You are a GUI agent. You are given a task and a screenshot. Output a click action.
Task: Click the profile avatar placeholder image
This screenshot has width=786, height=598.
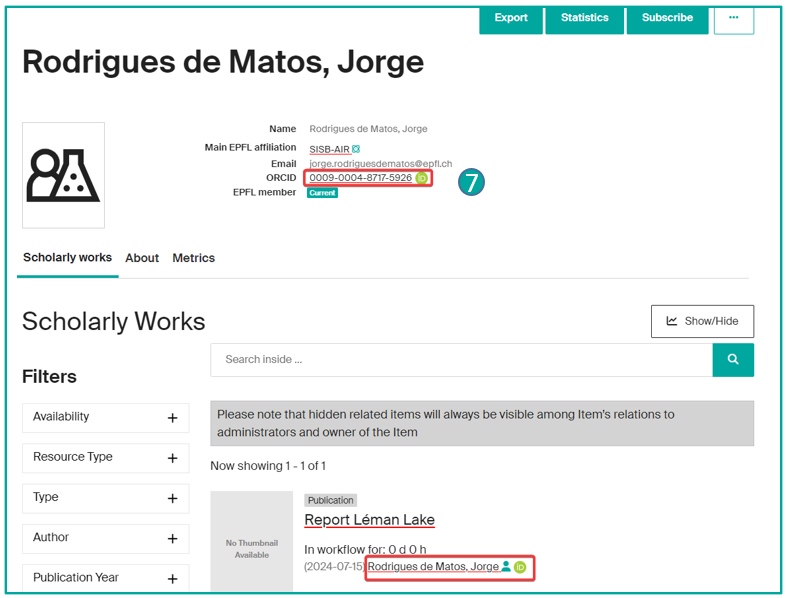point(63,175)
